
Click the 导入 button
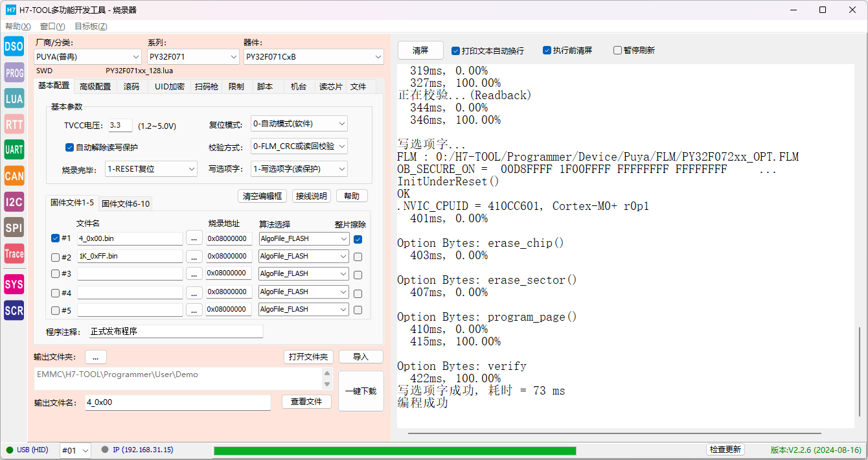(x=361, y=357)
